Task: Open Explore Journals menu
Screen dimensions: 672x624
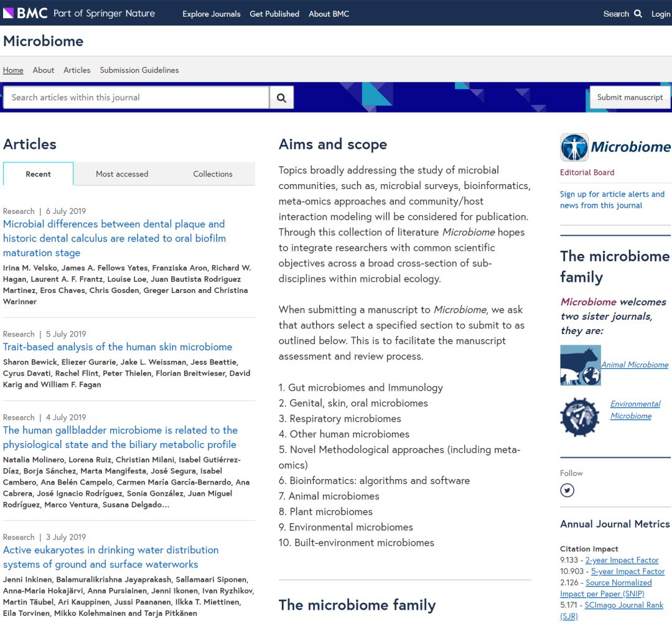Action: pyautogui.click(x=212, y=14)
